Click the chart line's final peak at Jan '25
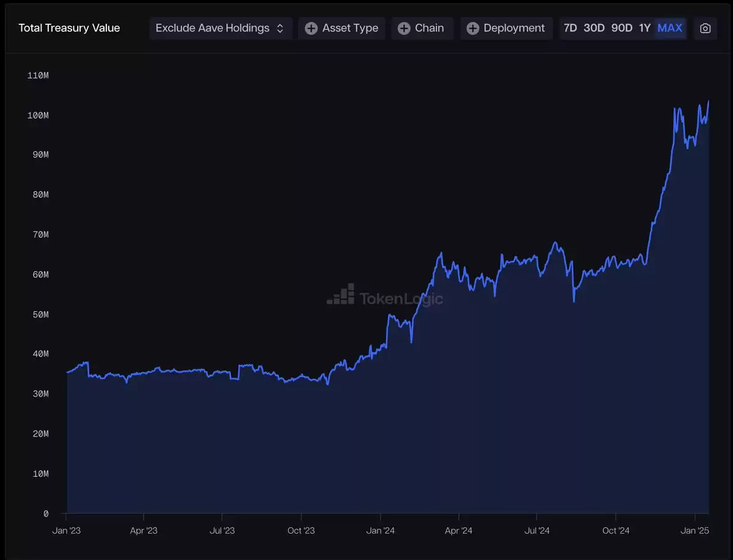This screenshot has width=733, height=560. coord(709,101)
